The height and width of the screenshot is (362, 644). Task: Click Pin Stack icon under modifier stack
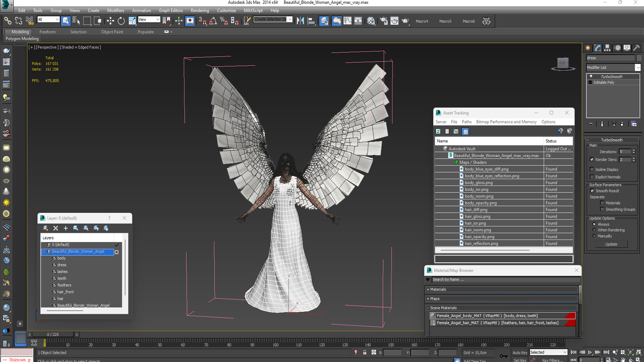pos(591,124)
